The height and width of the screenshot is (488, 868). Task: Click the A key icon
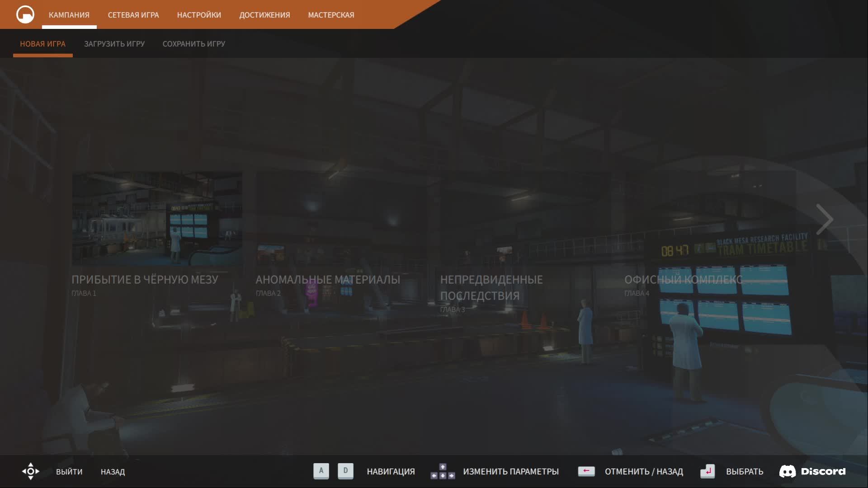point(321,471)
